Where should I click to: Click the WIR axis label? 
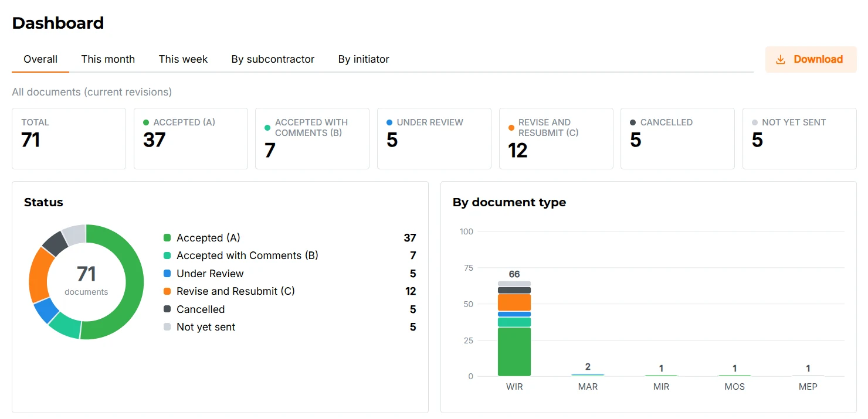pos(514,387)
